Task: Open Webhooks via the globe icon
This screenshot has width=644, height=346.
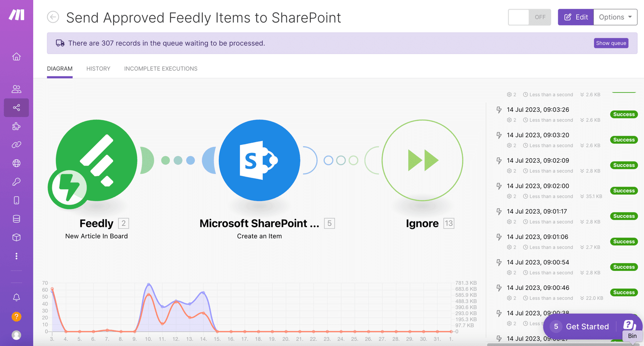Action: point(16,163)
